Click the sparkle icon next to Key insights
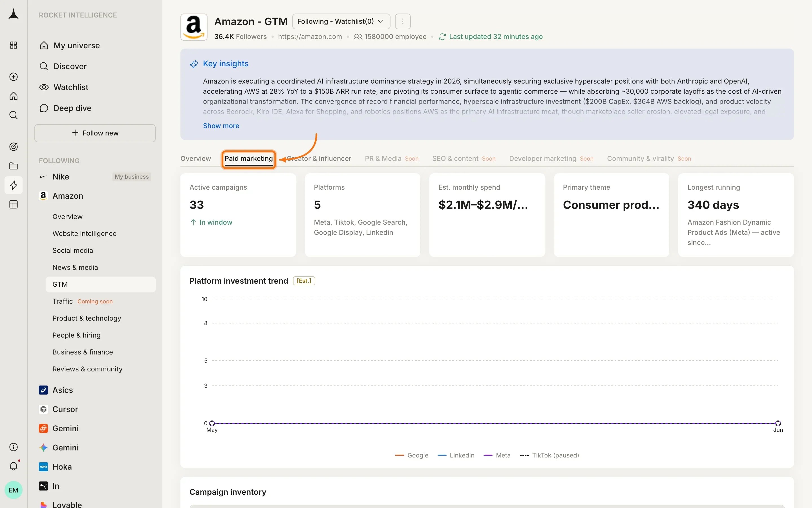Screen dimensions: 812x508 click(x=194, y=64)
